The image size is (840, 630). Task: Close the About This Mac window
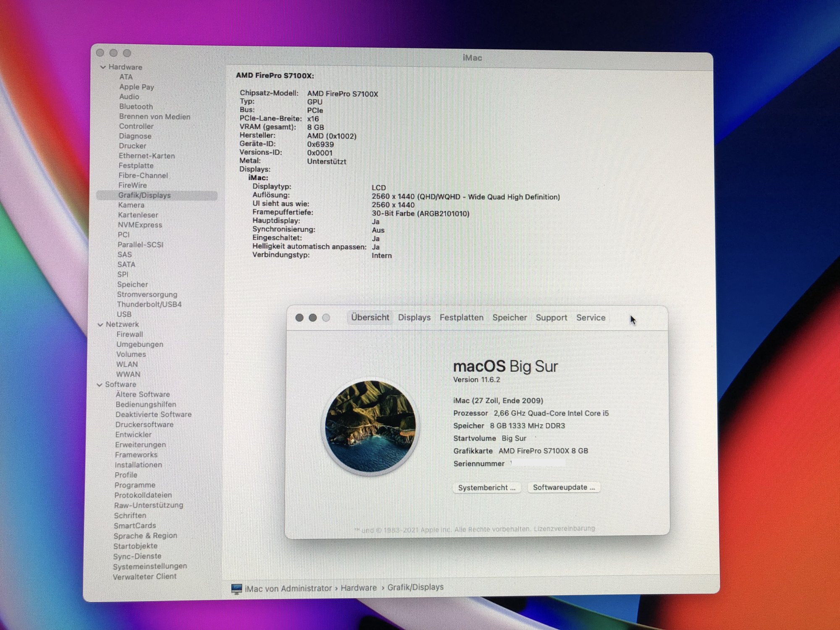point(299,318)
